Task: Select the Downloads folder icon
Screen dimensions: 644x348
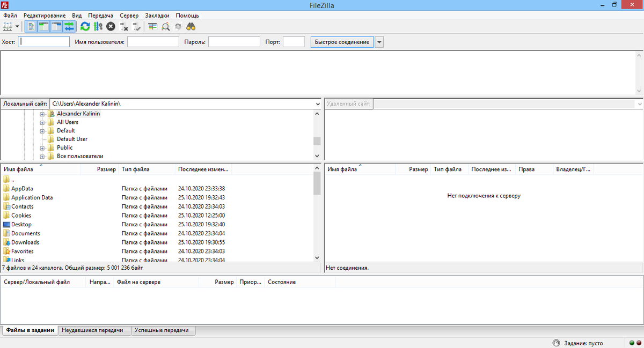Action: (x=6, y=242)
